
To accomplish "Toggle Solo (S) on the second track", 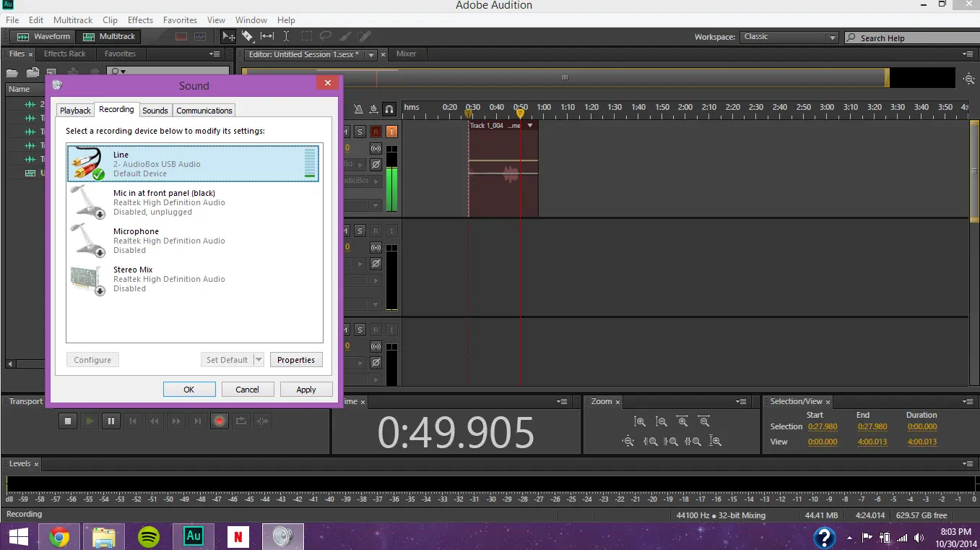I will point(360,231).
